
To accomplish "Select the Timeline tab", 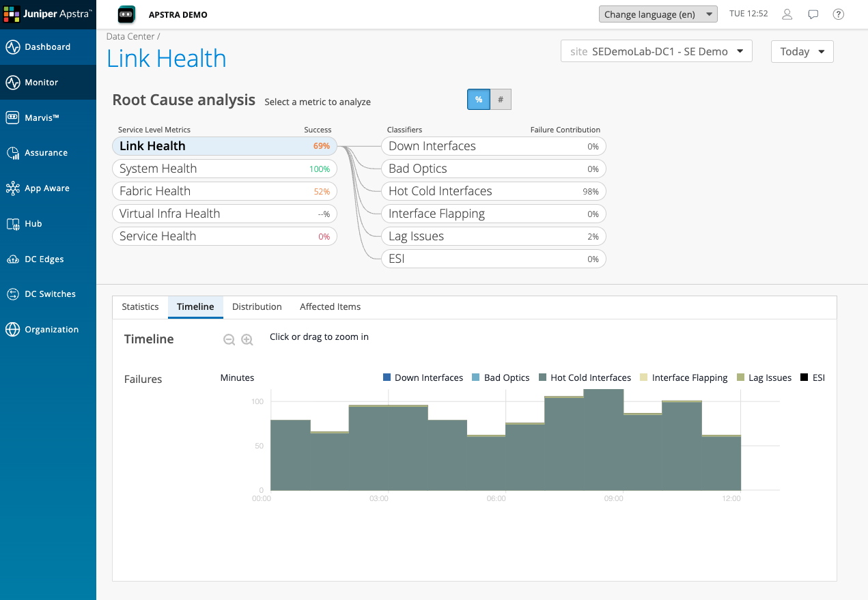I will [x=195, y=307].
